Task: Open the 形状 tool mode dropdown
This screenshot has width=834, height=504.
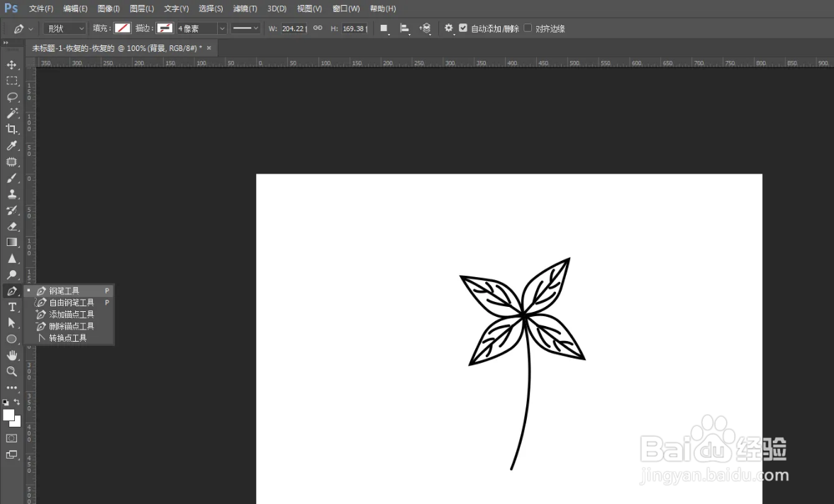Action: coord(65,28)
